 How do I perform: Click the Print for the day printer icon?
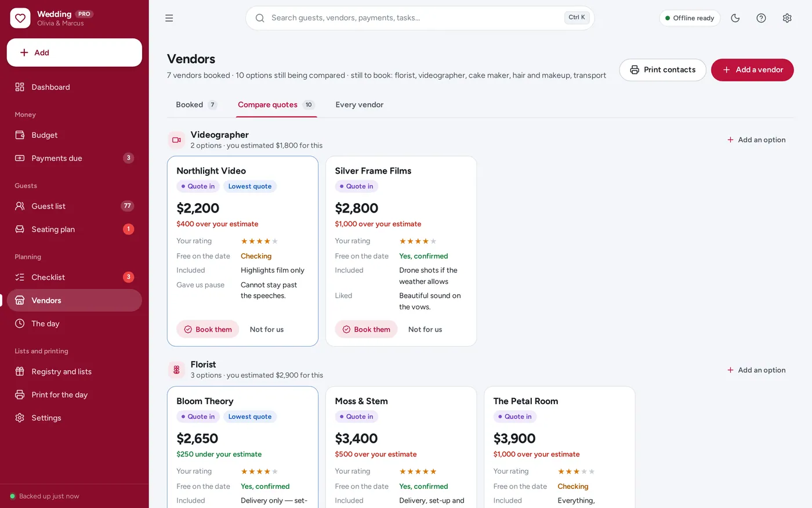coord(20,395)
